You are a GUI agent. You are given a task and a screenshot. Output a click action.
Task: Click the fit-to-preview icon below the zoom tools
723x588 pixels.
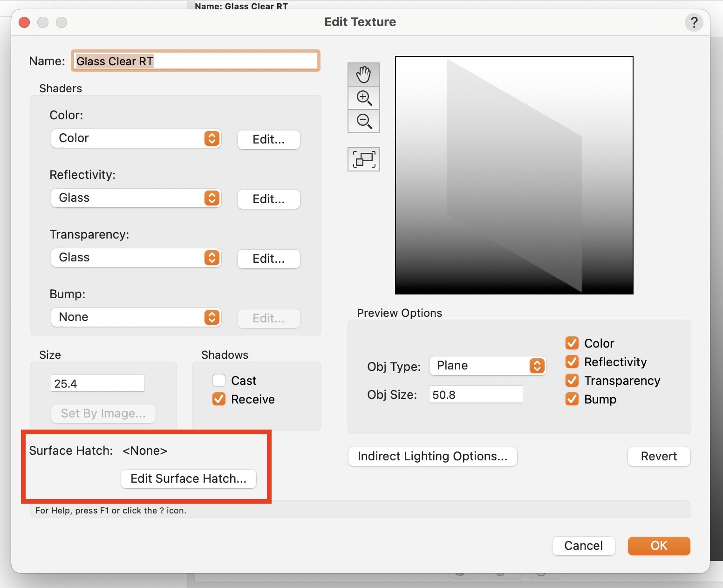pyautogui.click(x=364, y=159)
